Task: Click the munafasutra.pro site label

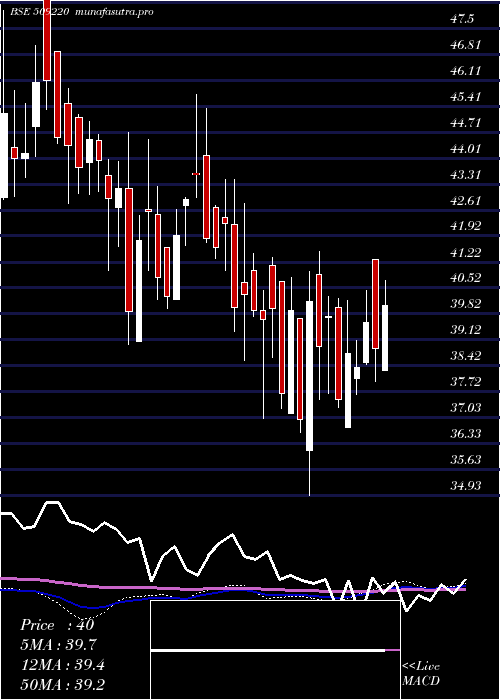Action: tap(115, 12)
